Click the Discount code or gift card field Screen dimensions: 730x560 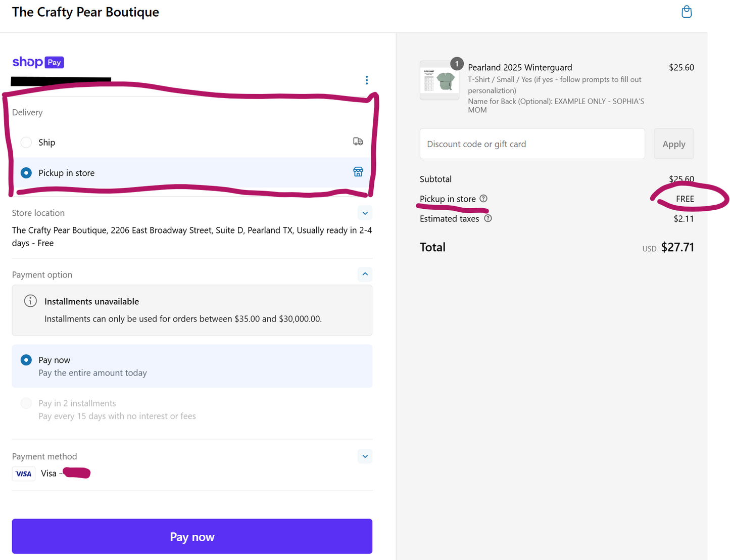tap(532, 144)
